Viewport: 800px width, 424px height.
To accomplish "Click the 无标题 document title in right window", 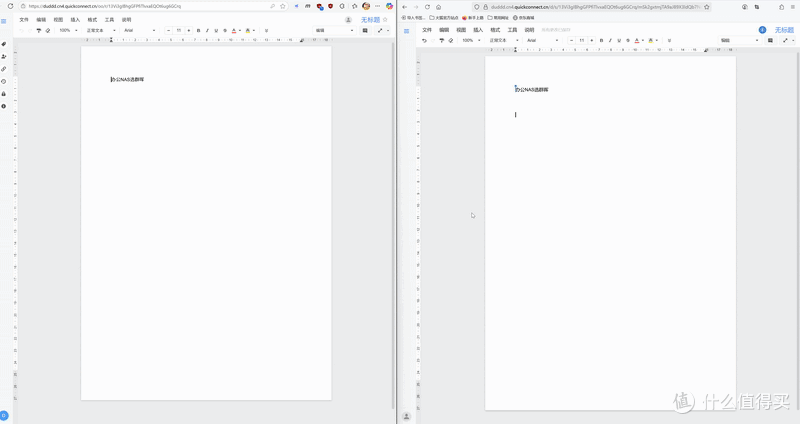I will pyautogui.click(x=784, y=30).
